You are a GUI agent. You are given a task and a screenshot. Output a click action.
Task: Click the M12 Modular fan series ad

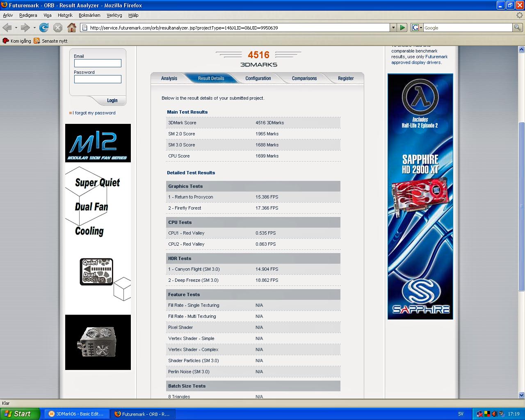point(98,143)
